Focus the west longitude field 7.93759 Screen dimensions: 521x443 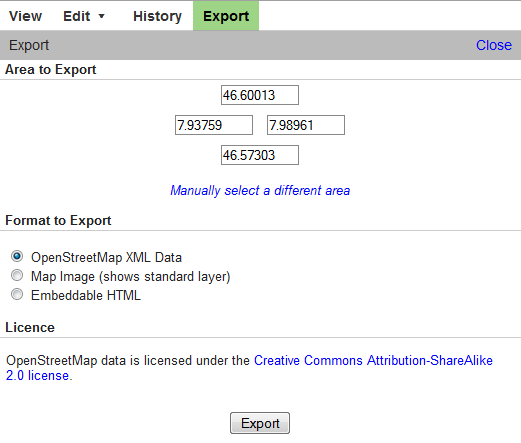(x=214, y=125)
